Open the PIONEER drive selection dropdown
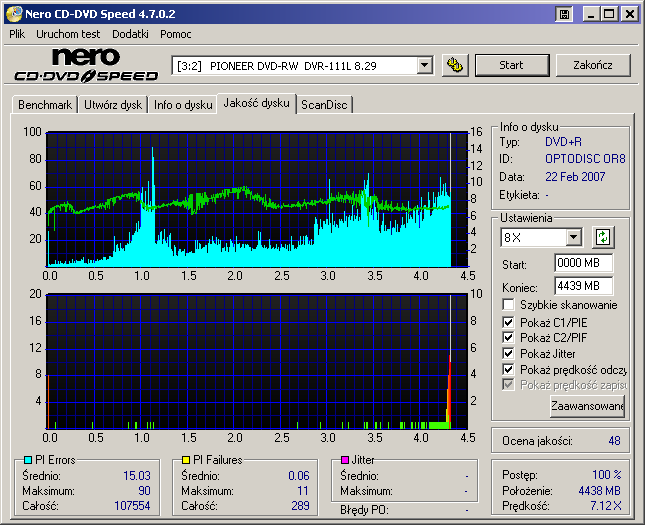 pos(425,65)
